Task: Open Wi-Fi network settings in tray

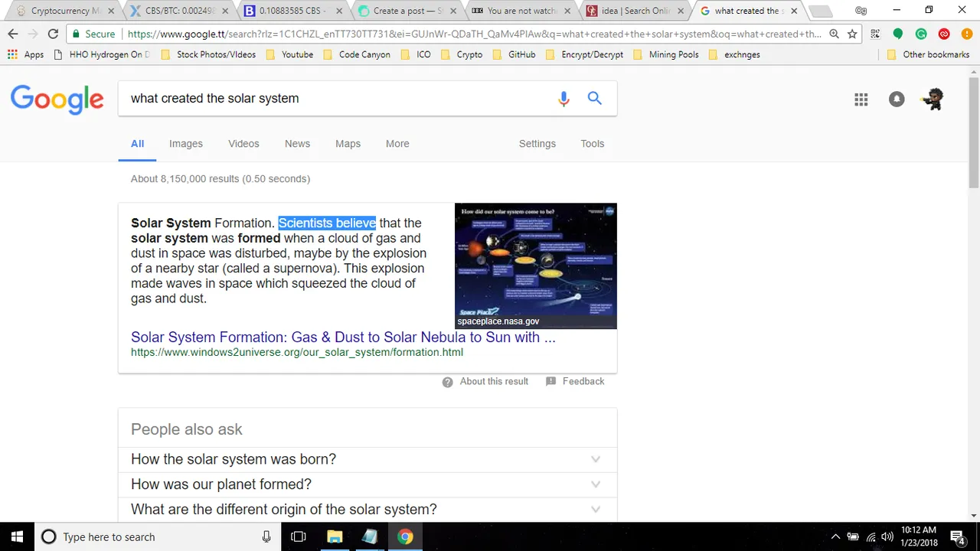Action: coord(871,536)
